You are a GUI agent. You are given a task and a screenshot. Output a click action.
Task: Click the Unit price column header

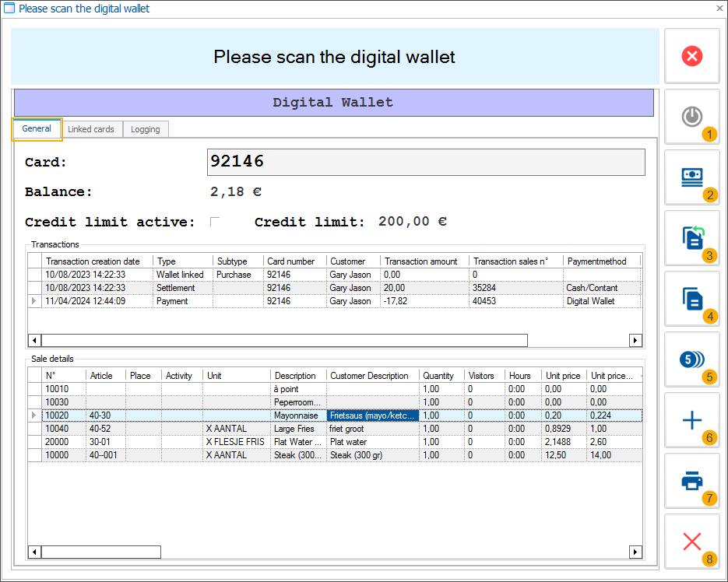click(562, 376)
